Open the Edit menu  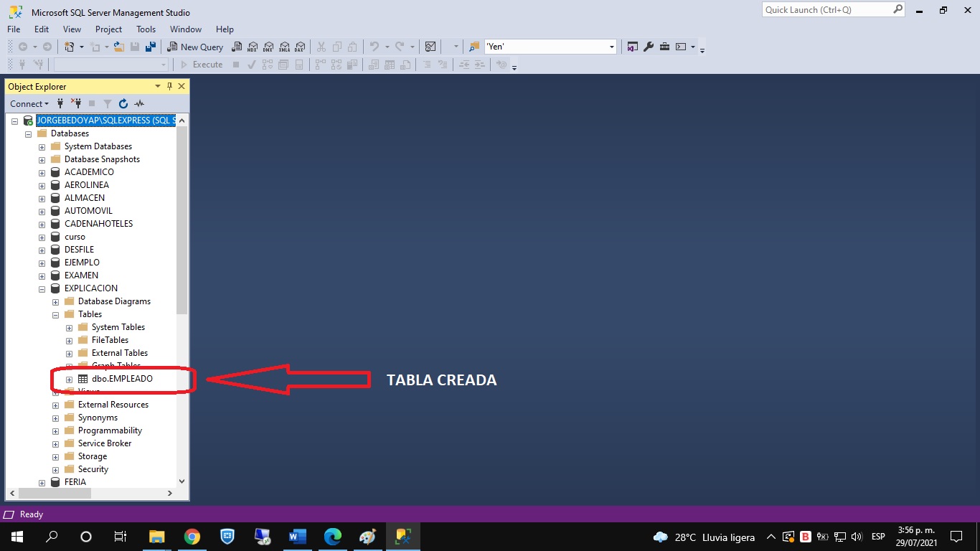[x=42, y=29]
